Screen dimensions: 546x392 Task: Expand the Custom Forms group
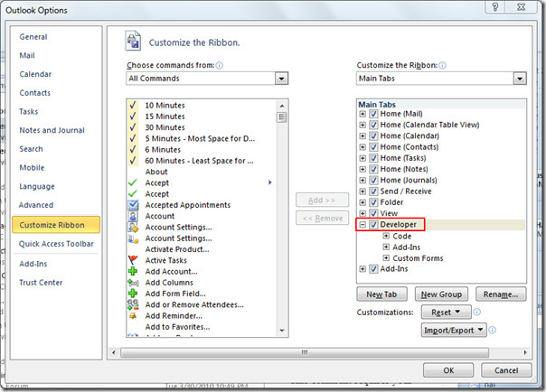[386, 258]
